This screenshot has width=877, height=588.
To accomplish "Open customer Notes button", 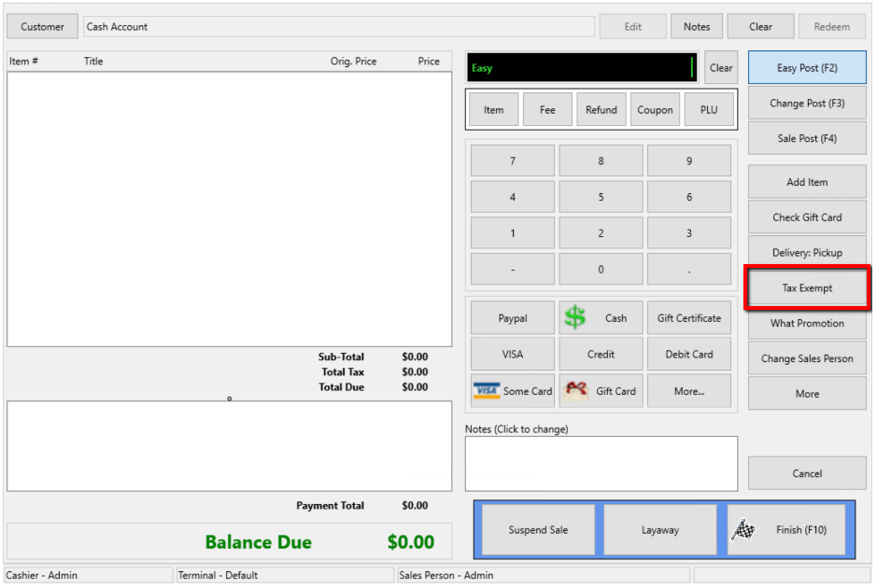I will 697,27.
